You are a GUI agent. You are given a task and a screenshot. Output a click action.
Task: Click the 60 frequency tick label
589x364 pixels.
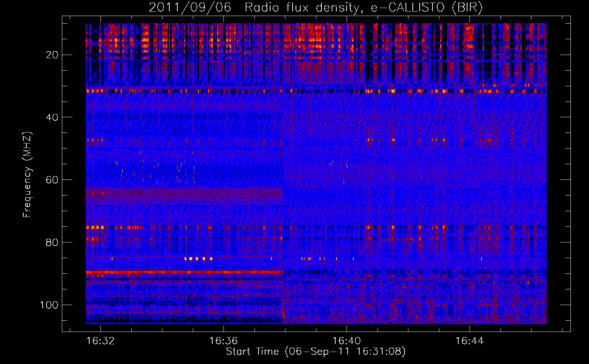pos(52,180)
